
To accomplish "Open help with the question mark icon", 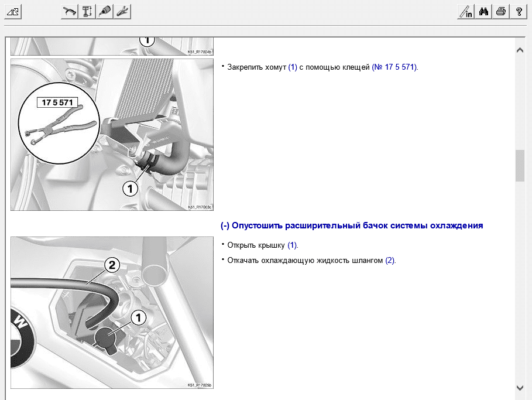I will (x=519, y=11).
